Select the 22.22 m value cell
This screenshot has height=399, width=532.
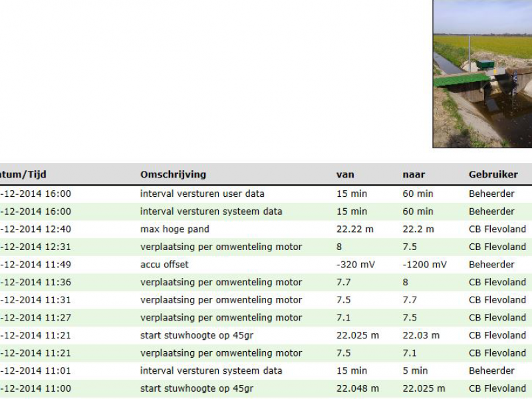click(354, 229)
